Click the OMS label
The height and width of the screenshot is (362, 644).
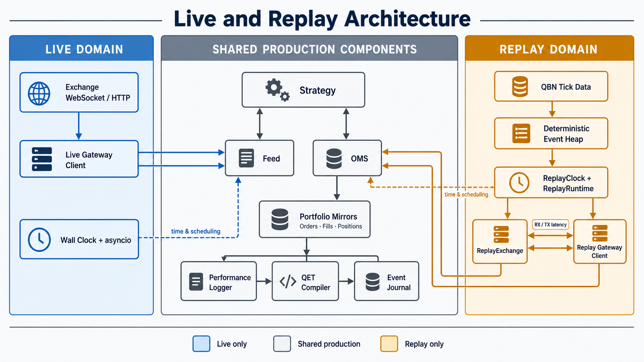(x=359, y=158)
